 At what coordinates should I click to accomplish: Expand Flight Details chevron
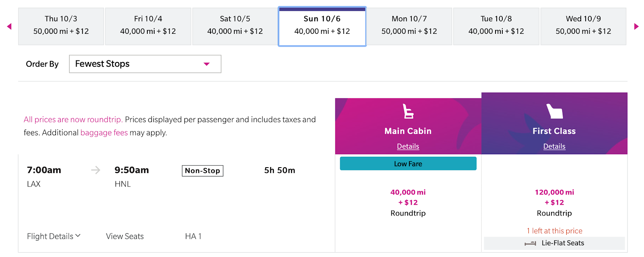tap(78, 236)
